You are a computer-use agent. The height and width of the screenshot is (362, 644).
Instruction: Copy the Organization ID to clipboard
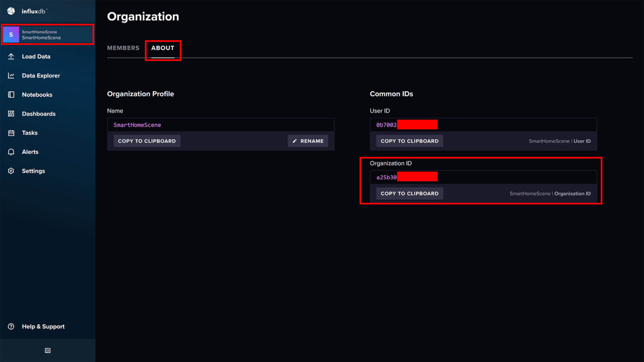point(409,193)
